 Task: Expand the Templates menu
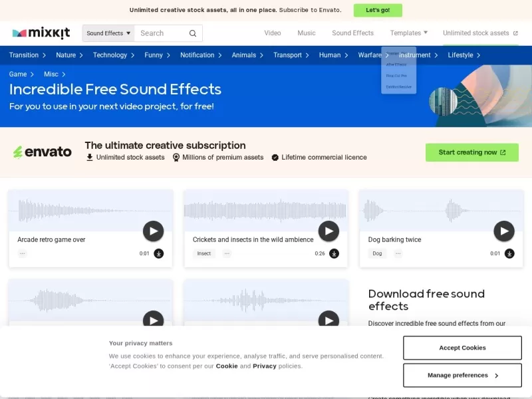408,33
